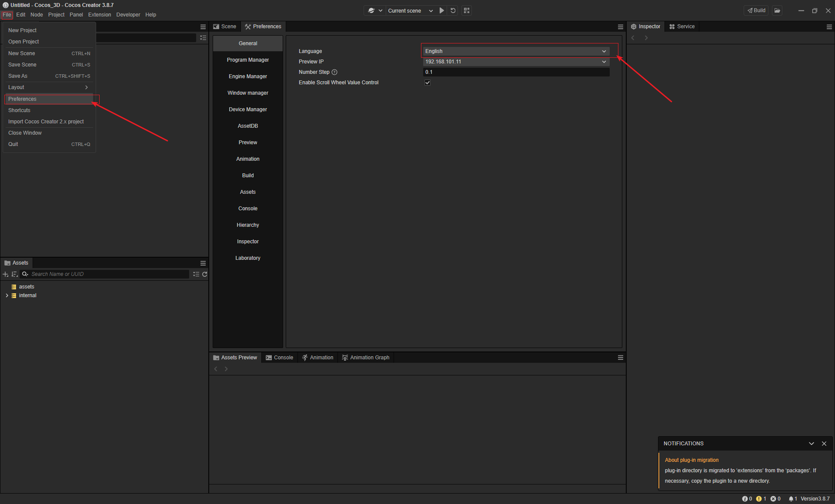Expand the internal folder
The image size is (835, 504).
pyautogui.click(x=7, y=295)
